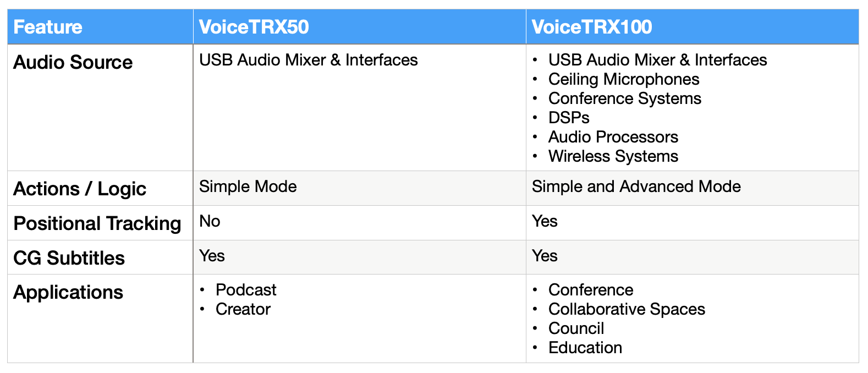Click the Creator bullet item
Viewport: 868px width, 373px height.
[x=243, y=309]
